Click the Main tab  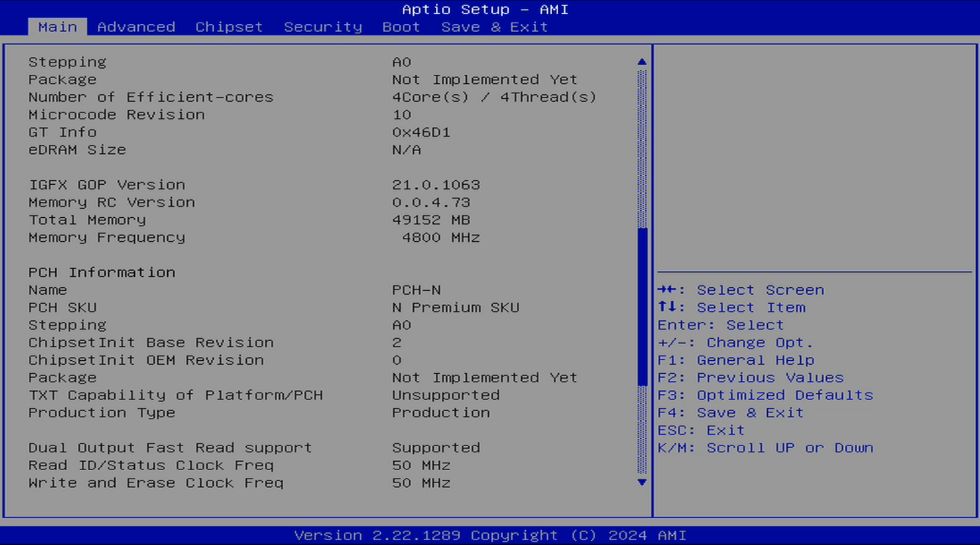pos(57,27)
